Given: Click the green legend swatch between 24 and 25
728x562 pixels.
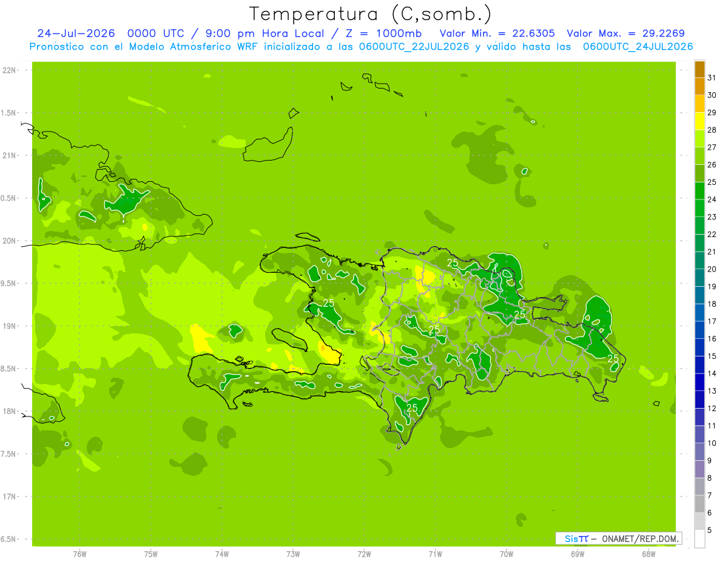Looking at the screenshot, I should click(699, 191).
